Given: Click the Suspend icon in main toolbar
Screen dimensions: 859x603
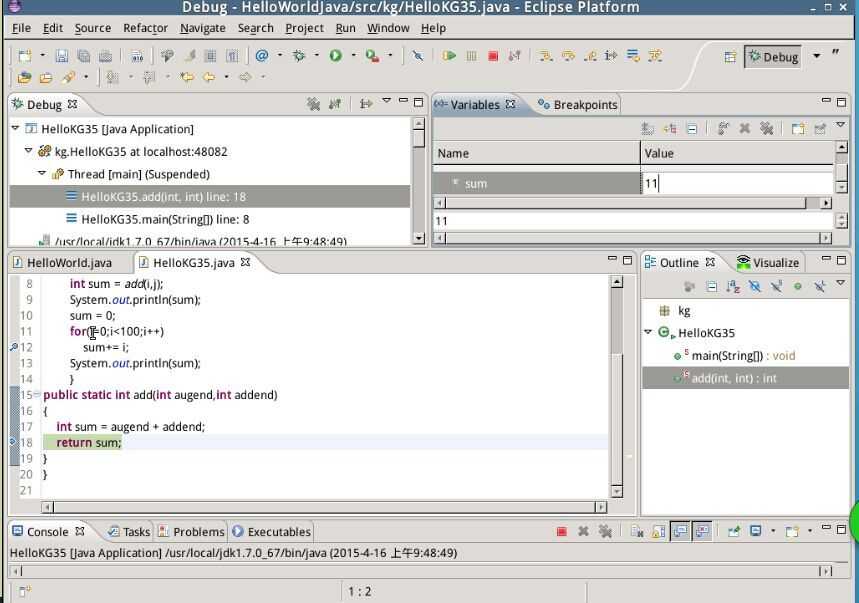Looking at the screenshot, I should click(471, 56).
